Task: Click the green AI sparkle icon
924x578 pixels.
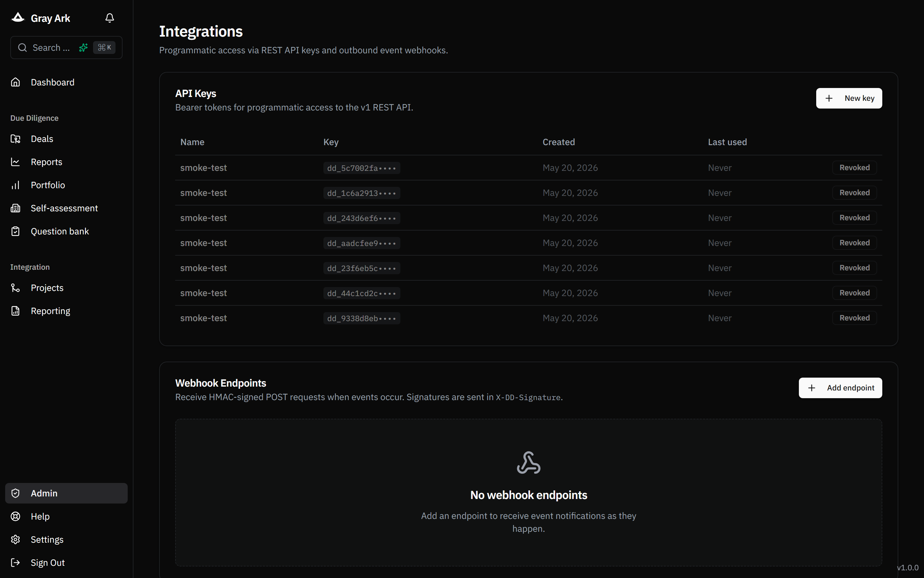Action: point(83,48)
